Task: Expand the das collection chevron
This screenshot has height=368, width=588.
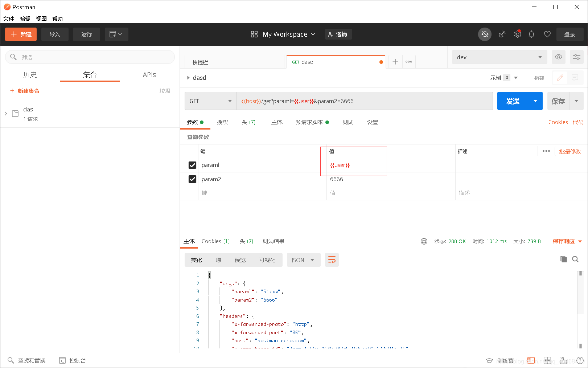Action: (6, 114)
